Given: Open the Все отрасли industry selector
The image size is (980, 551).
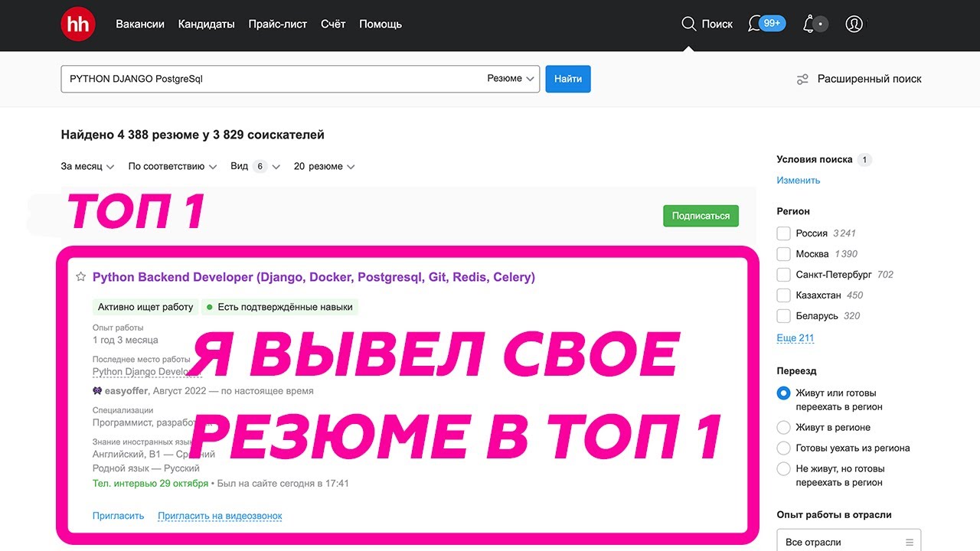Looking at the screenshot, I should [849, 541].
